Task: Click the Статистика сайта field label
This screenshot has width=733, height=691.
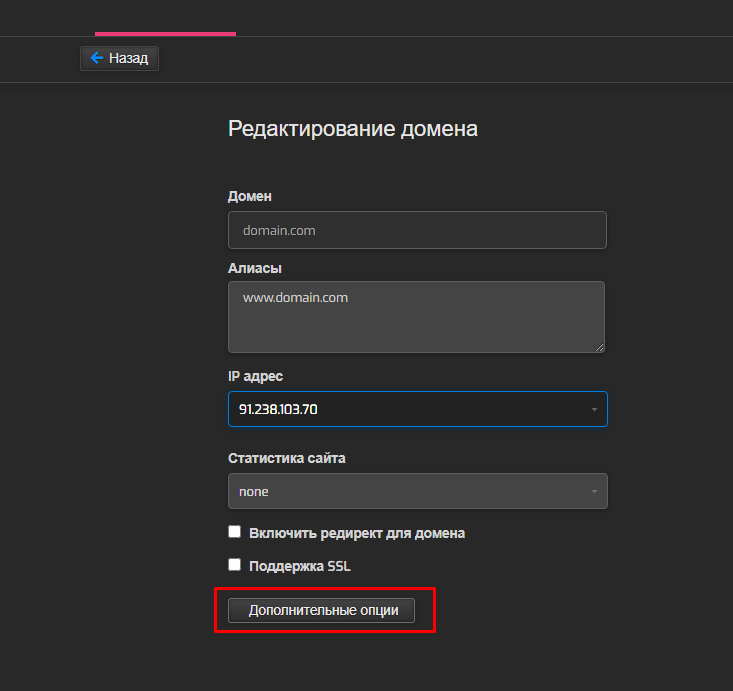Action: [x=287, y=458]
